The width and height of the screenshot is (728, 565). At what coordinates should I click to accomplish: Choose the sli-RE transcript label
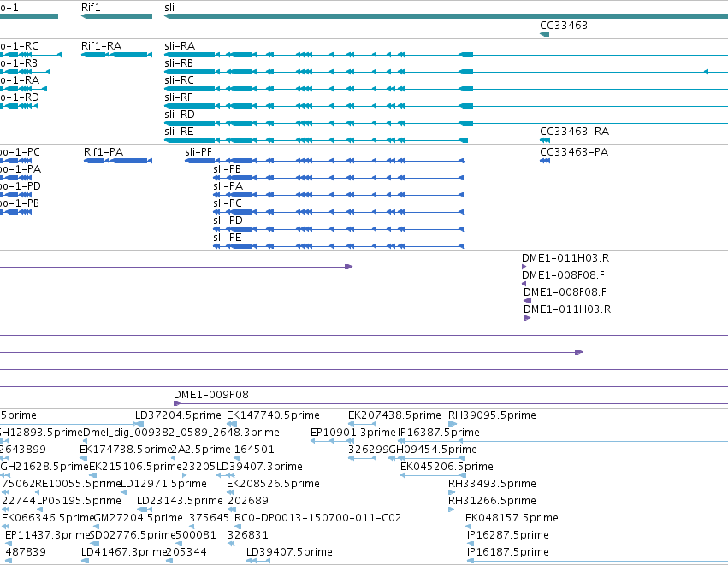179,132
